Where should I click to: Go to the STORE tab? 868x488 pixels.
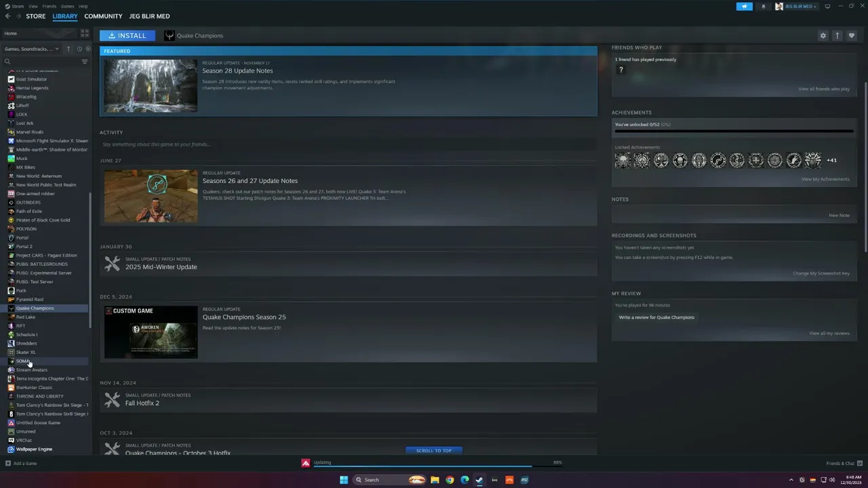36,16
